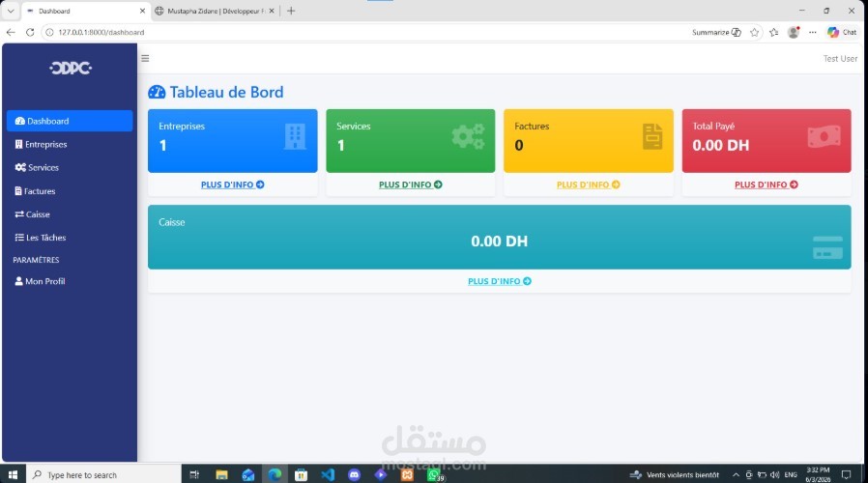Click the PARAMÈTRES section label
The image size is (868, 483).
tap(36, 260)
